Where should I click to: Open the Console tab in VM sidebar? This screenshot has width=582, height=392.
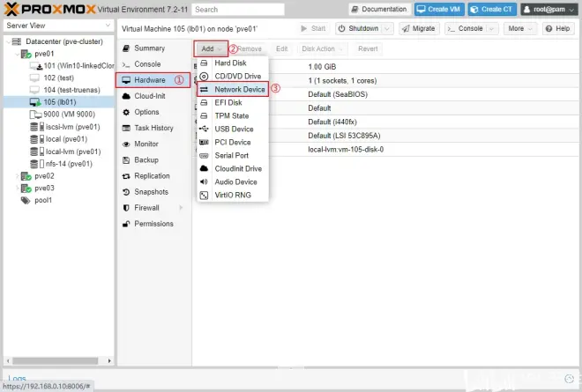153,64
